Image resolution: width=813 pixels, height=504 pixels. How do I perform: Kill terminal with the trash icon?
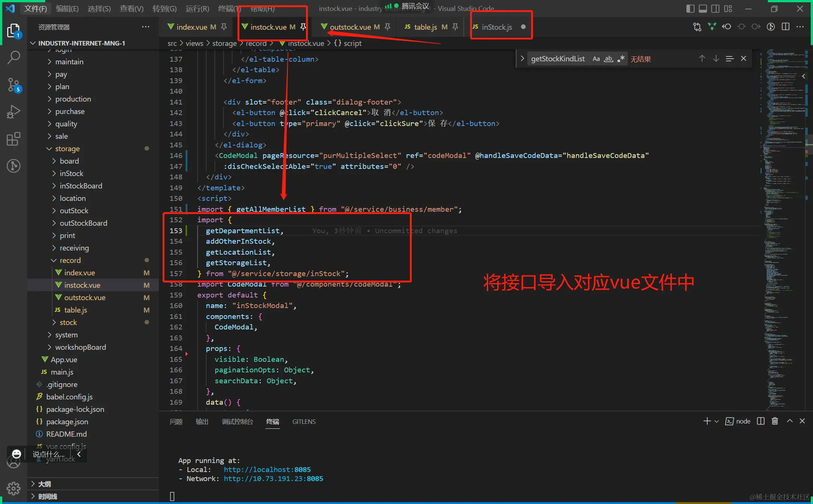click(x=775, y=421)
